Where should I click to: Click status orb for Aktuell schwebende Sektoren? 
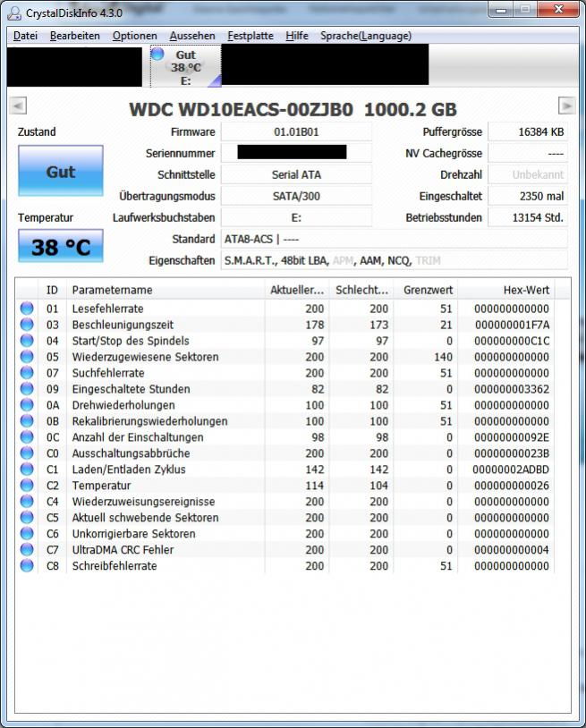pyautogui.click(x=27, y=517)
